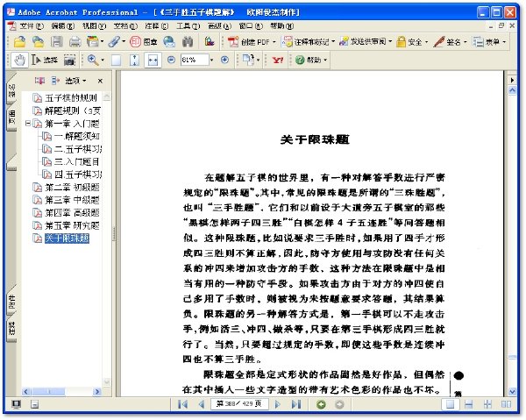Screen dimensions: 526x420
Task: Go to first page button
Action: [183, 404]
